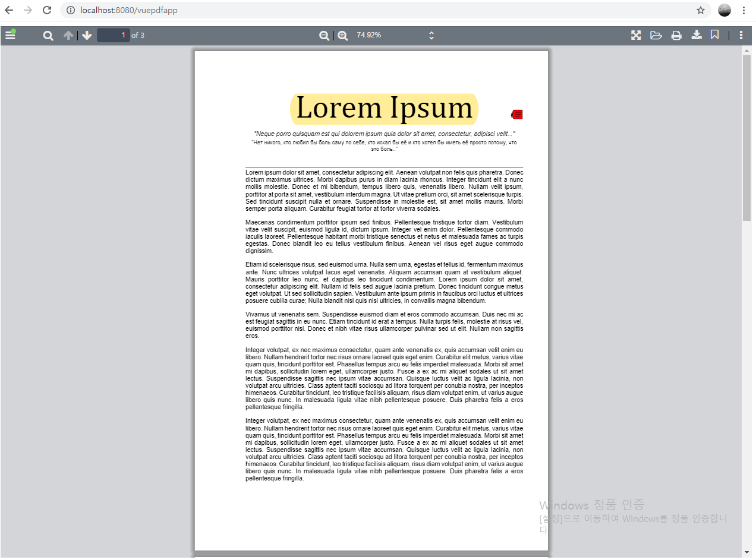Viewport: 756px width, 560px height.
Task: Go to previous page arrow
Action: pos(68,36)
